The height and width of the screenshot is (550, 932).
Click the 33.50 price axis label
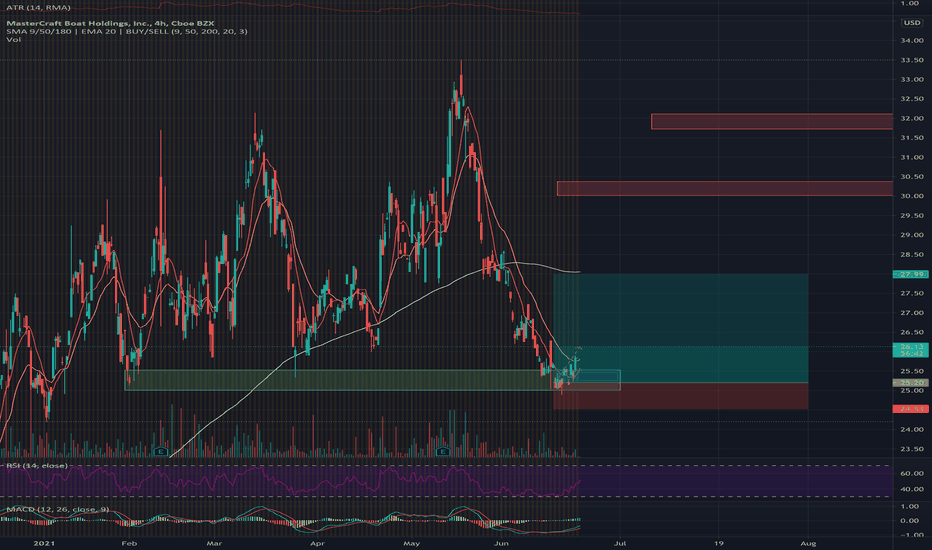click(x=912, y=60)
